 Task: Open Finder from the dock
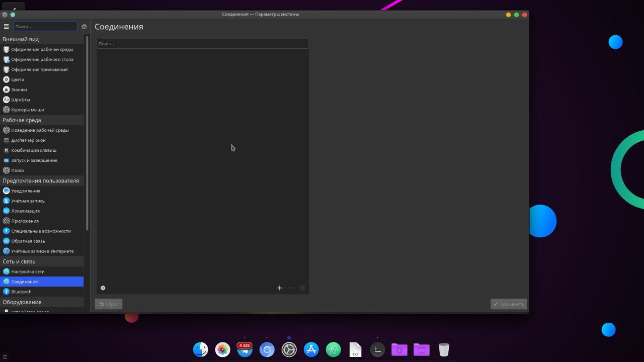(x=201, y=349)
